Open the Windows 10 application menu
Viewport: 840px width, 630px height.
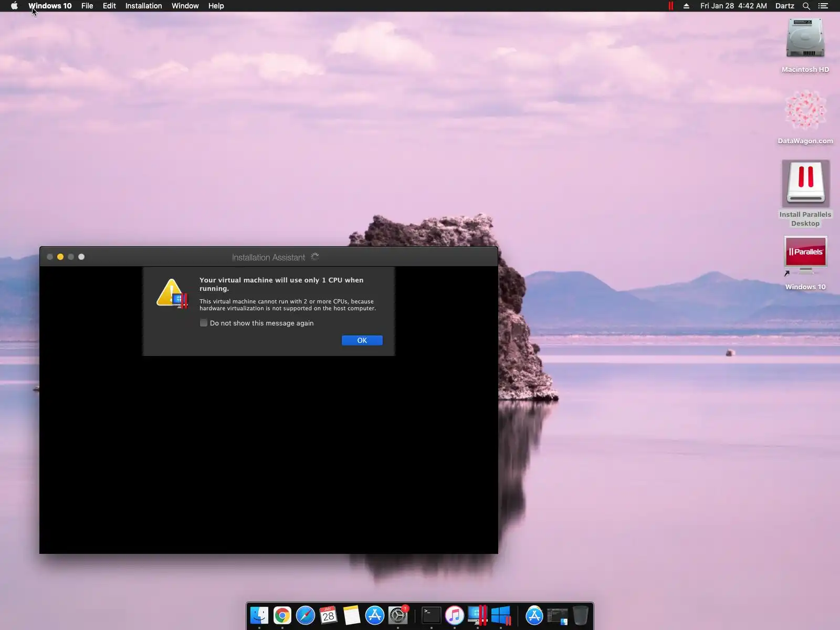[50, 6]
